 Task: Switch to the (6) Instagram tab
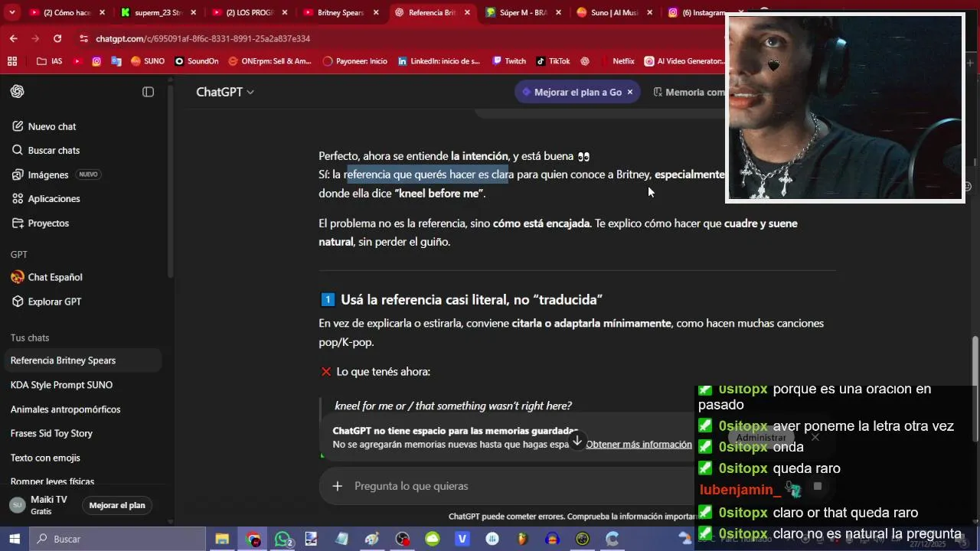[697, 12]
